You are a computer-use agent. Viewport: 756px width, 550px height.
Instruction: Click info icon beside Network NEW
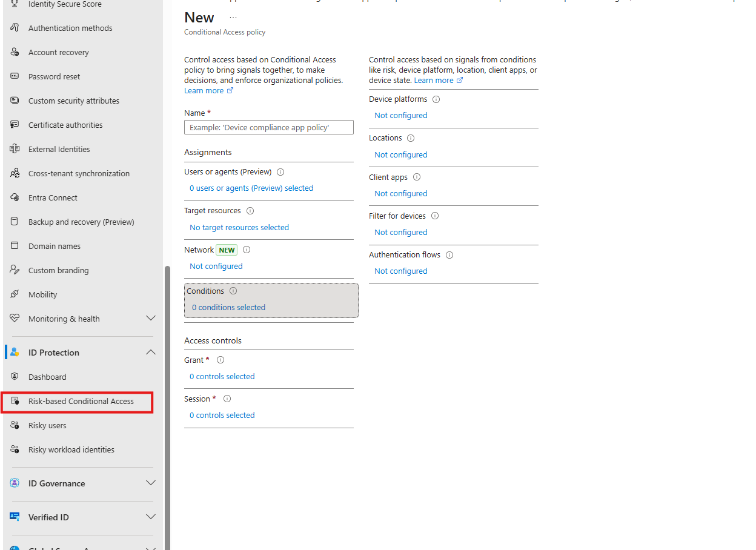(x=247, y=250)
